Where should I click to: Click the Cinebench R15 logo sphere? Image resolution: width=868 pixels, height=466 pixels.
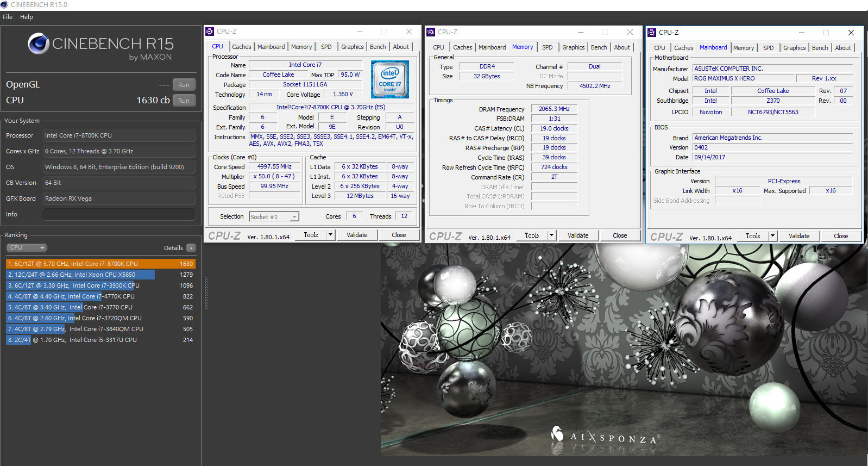pos(39,44)
